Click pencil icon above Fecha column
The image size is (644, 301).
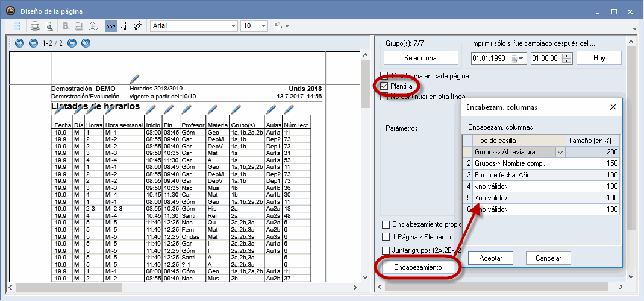click(60, 109)
